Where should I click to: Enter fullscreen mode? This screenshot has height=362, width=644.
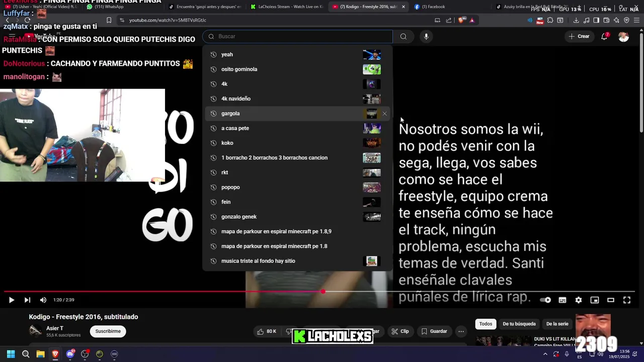(x=627, y=300)
